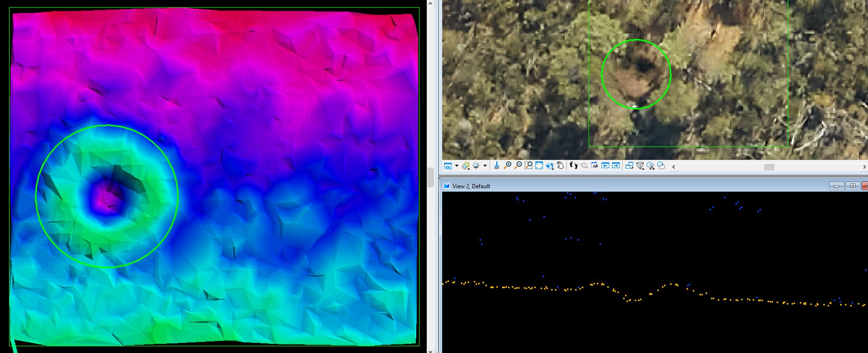Select the Zoom Out magnifier tool
This screenshot has width=868, height=353.
pos(518,166)
